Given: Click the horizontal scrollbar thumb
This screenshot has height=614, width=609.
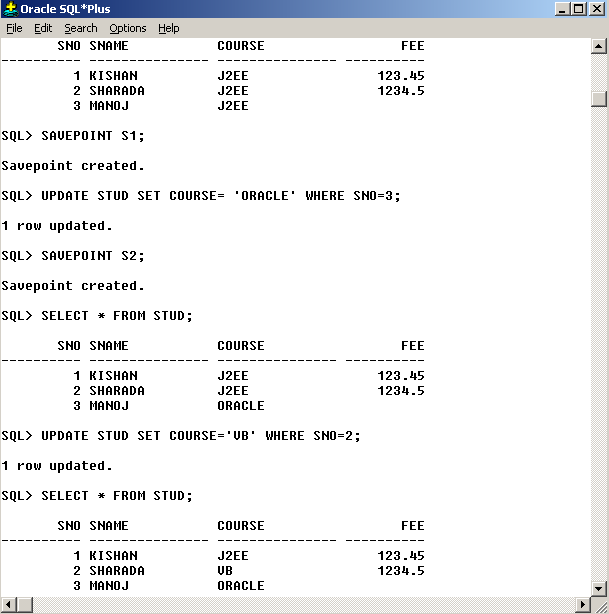Looking at the screenshot, I should 26,605.
